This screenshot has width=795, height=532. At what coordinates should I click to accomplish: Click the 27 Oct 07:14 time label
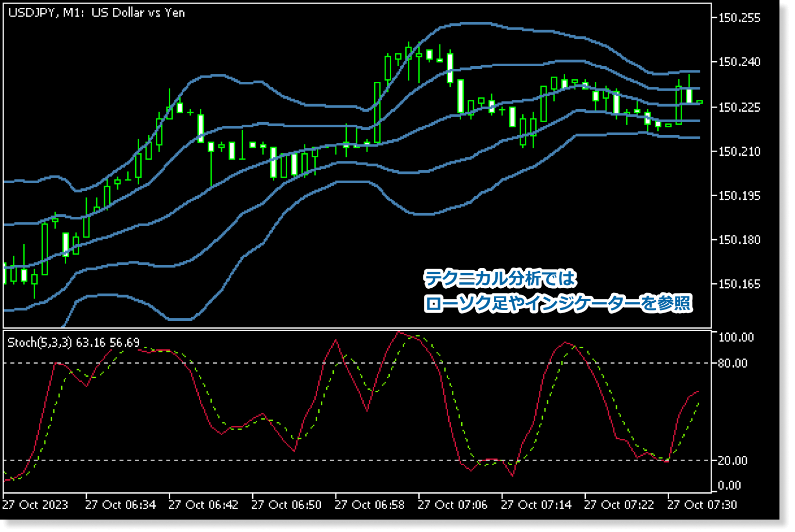[536, 505]
